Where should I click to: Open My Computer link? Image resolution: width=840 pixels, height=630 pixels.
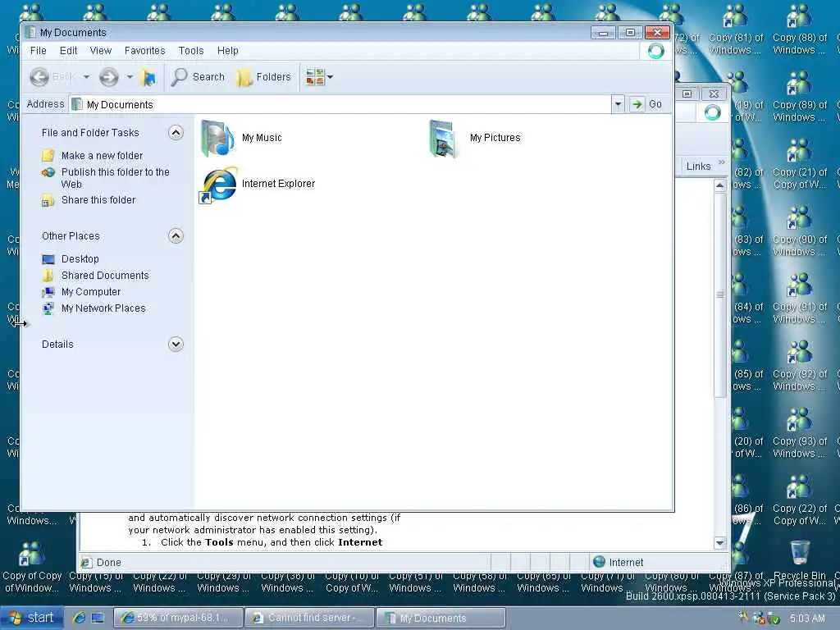[91, 292]
